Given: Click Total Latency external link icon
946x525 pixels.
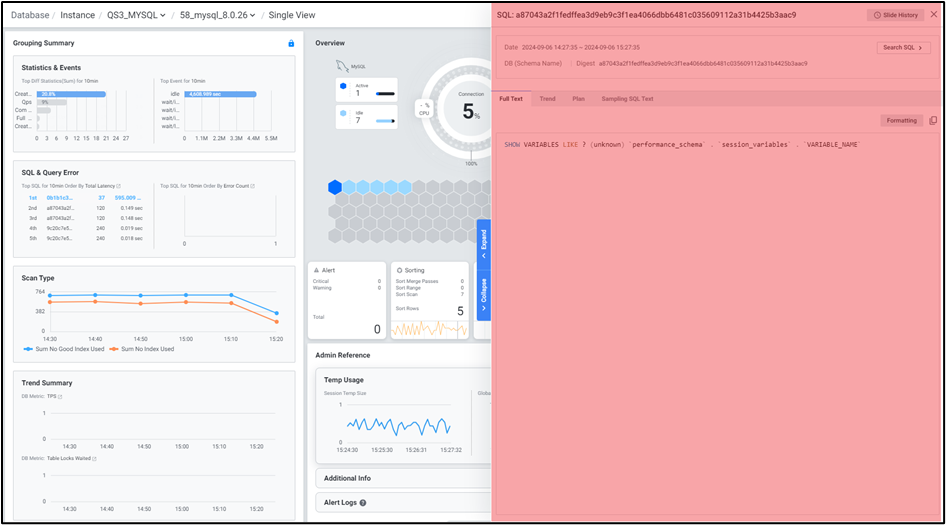Looking at the screenshot, I should pos(118,186).
